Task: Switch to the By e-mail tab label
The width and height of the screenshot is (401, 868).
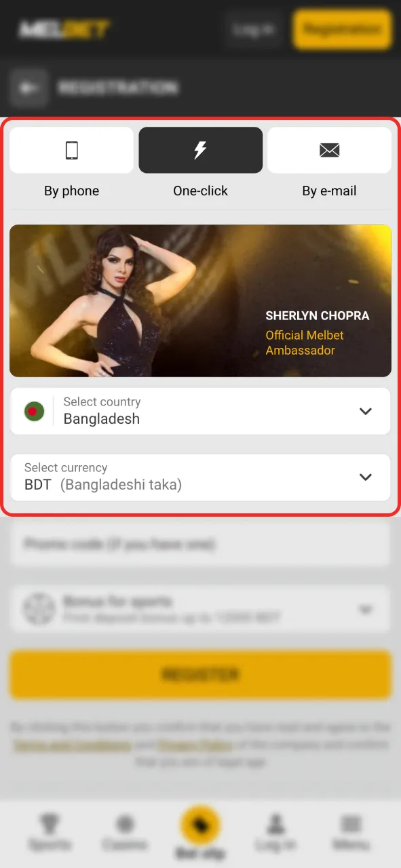Action: [x=329, y=191]
